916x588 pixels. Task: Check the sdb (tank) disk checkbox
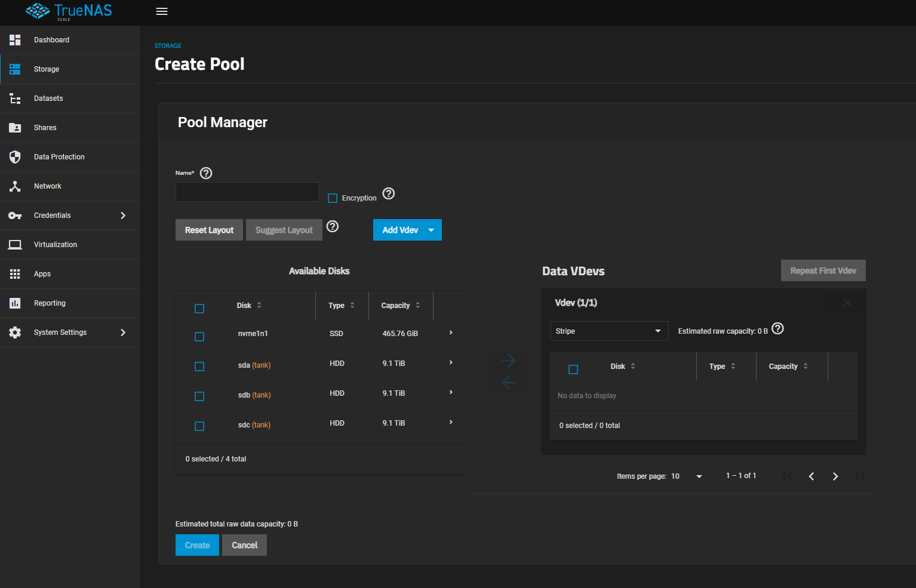(199, 396)
